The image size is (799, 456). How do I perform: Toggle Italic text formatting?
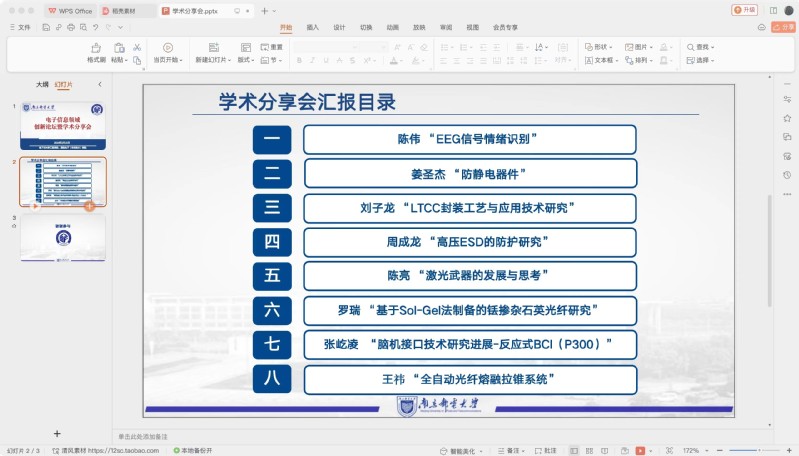(x=314, y=61)
